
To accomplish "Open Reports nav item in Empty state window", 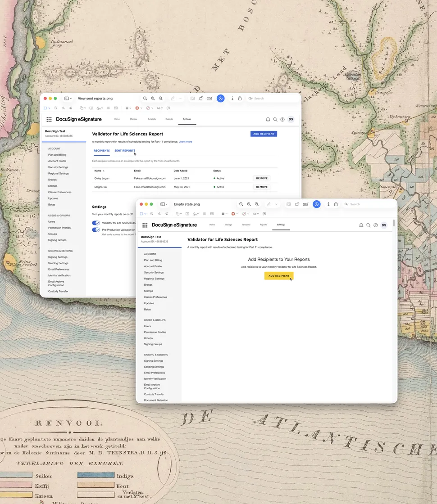I will tap(263, 225).
